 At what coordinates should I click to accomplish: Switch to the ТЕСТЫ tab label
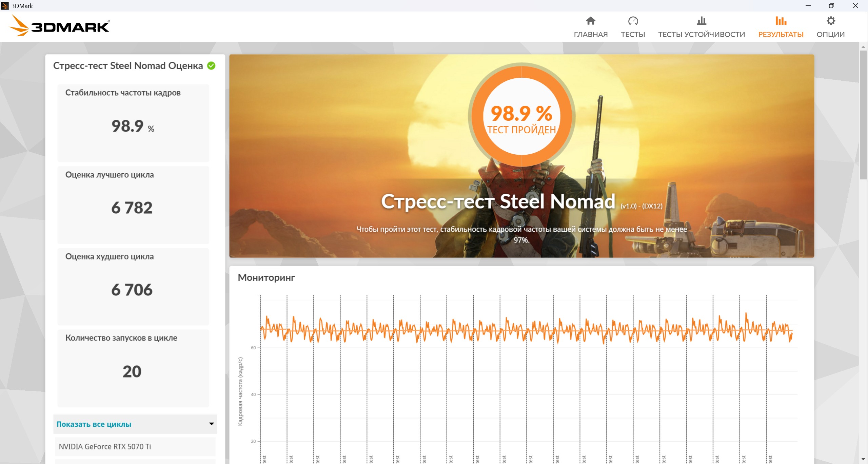click(x=633, y=34)
